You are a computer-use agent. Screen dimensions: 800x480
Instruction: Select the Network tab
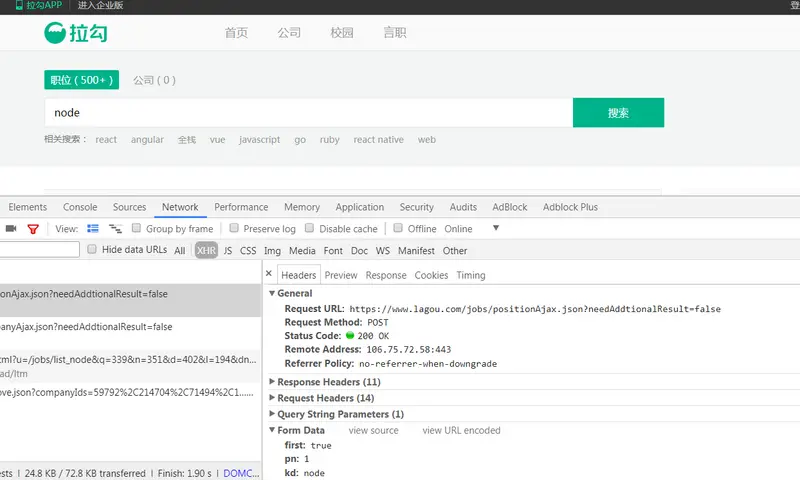(180, 207)
